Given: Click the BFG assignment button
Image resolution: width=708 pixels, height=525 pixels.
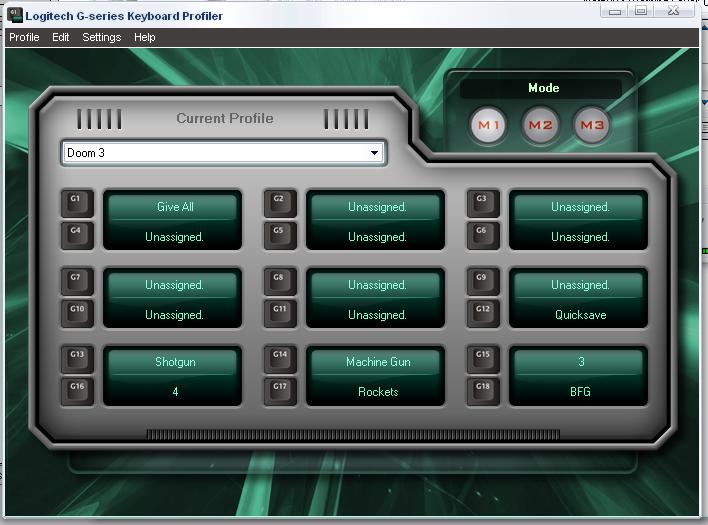Looking at the screenshot, I should pyautogui.click(x=580, y=392).
